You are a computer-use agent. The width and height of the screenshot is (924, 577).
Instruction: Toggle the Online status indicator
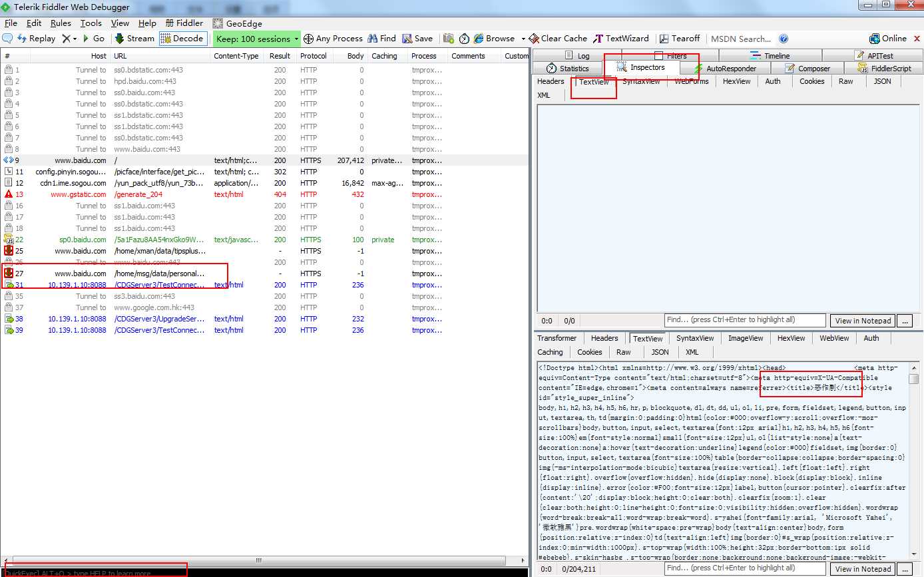[x=888, y=39]
